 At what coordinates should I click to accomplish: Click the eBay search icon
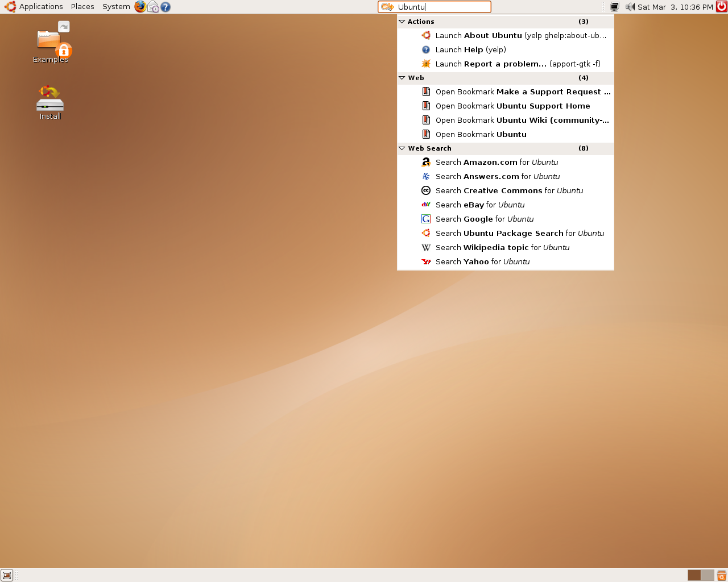(x=426, y=205)
